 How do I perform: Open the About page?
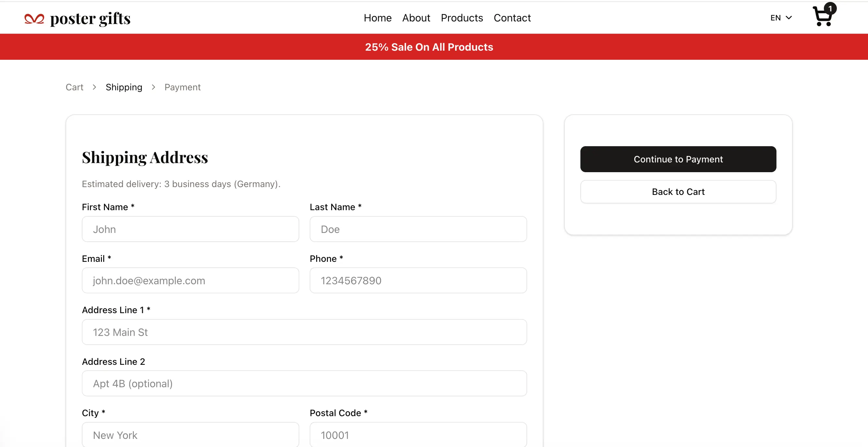click(x=416, y=18)
